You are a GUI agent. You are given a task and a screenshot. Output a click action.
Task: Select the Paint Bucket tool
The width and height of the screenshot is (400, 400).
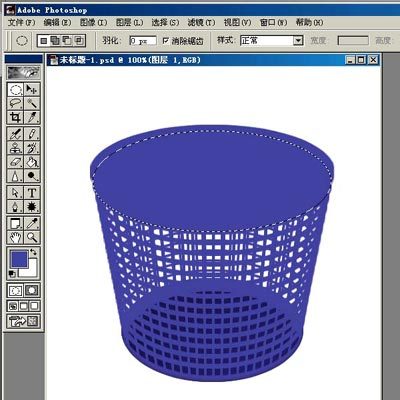[x=32, y=162]
